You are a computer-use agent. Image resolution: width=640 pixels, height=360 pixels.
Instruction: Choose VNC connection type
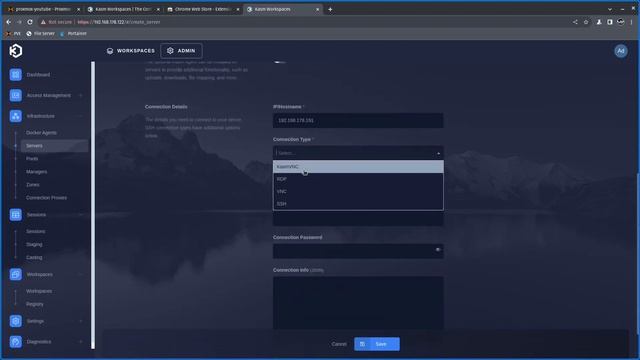pos(358,191)
